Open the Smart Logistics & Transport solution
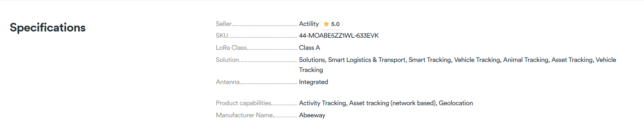 coord(367,60)
